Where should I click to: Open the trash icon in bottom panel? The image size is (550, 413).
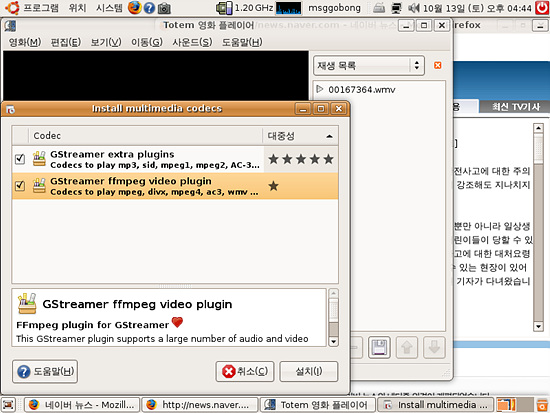coord(542,405)
